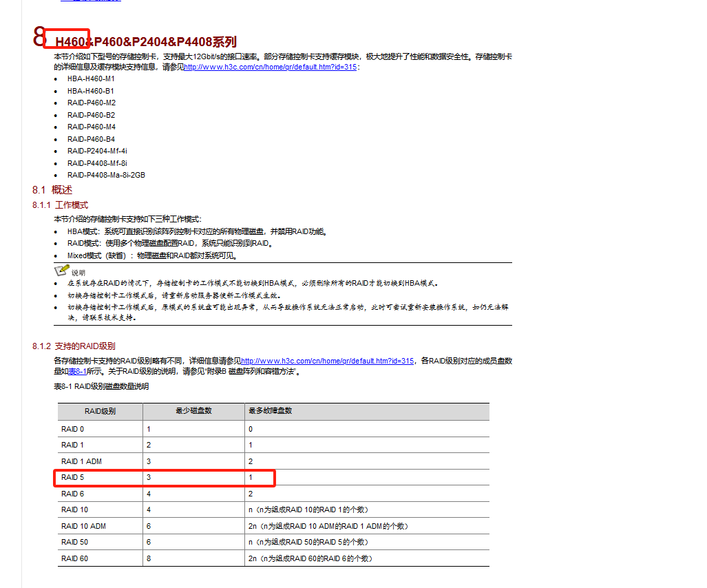Select the list item HBA-H460-M1

tap(91, 79)
